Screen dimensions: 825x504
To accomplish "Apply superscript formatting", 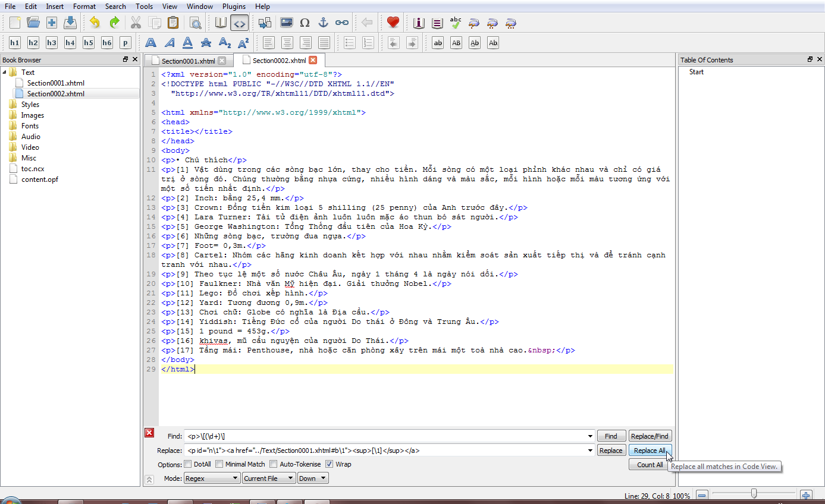I will coord(243,43).
